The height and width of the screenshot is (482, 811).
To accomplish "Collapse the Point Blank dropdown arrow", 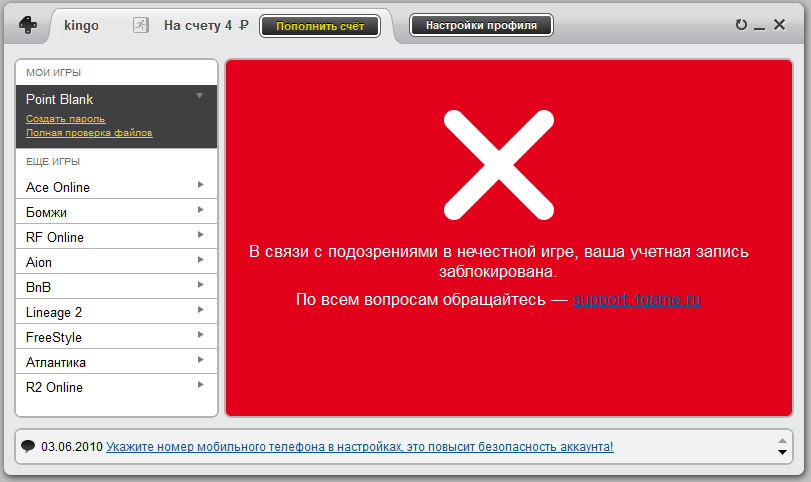I will pyautogui.click(x=199, y=96).
